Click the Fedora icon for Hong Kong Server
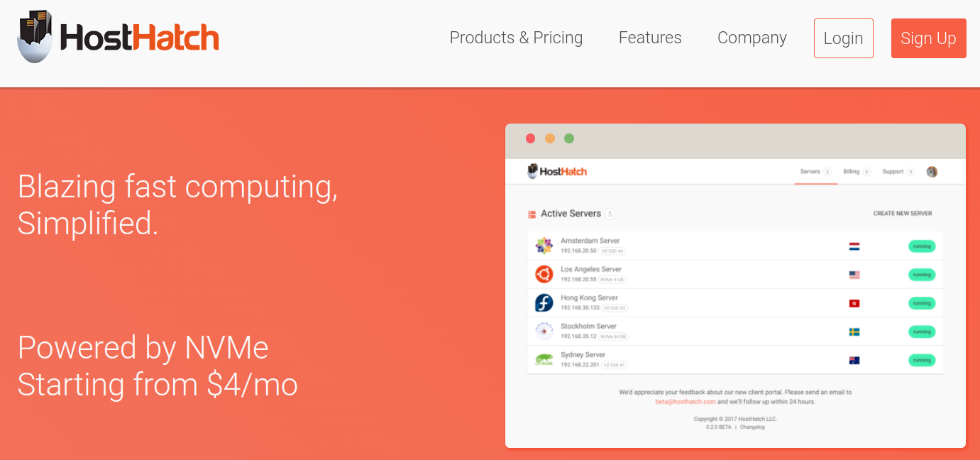Viewport: 980px width, 460px height. [544, 302]
